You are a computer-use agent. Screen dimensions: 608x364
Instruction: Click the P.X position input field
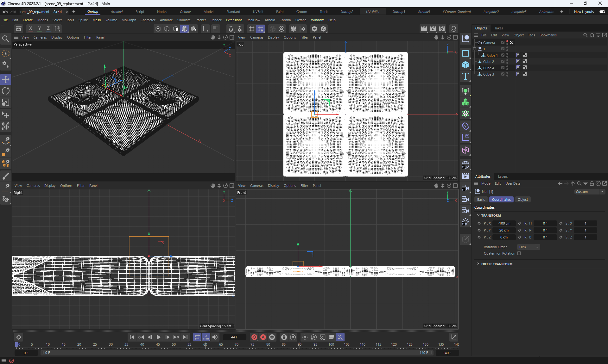pos(504,223)
